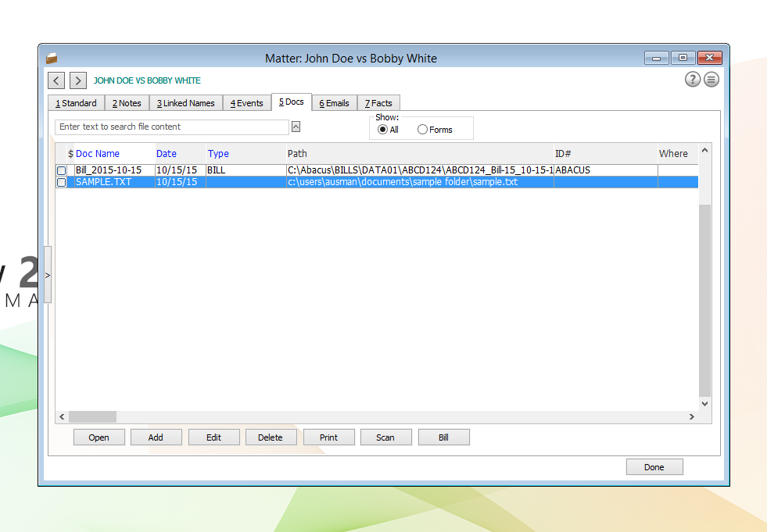Screen dimensions: 767x532
Task: Click the ID# column header
Action: [606, 154]
